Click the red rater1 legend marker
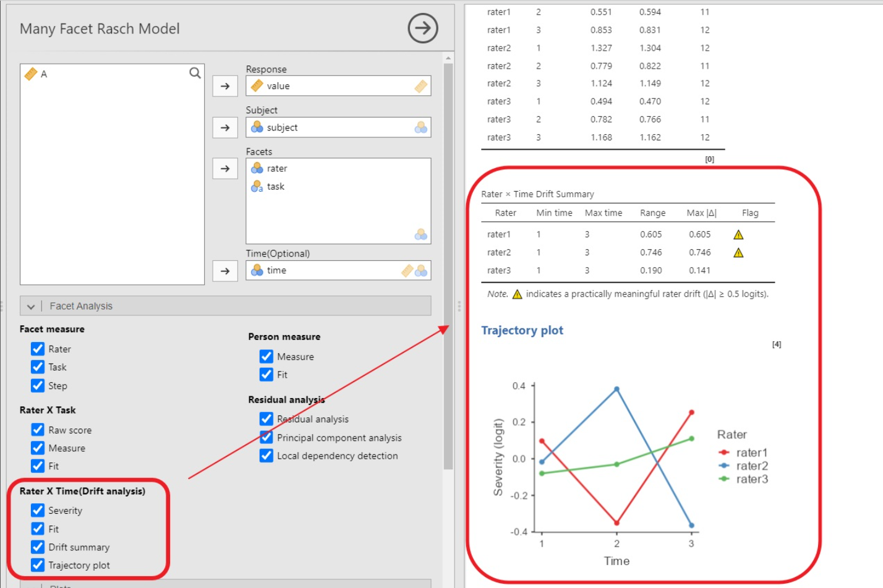 [x=724, y=453]
